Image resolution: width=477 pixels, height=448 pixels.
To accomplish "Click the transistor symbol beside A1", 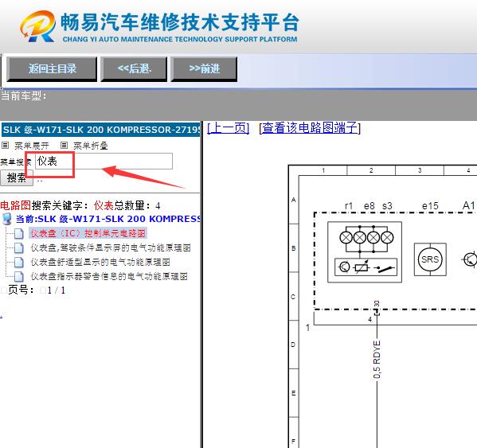I will point(469,260).
